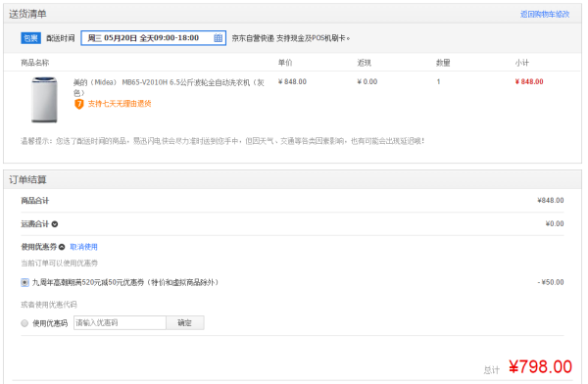Select the 满520元减50元 coupon radio
Image resolution: width=588 pixels, height=384 pixels.
(24, 282)
